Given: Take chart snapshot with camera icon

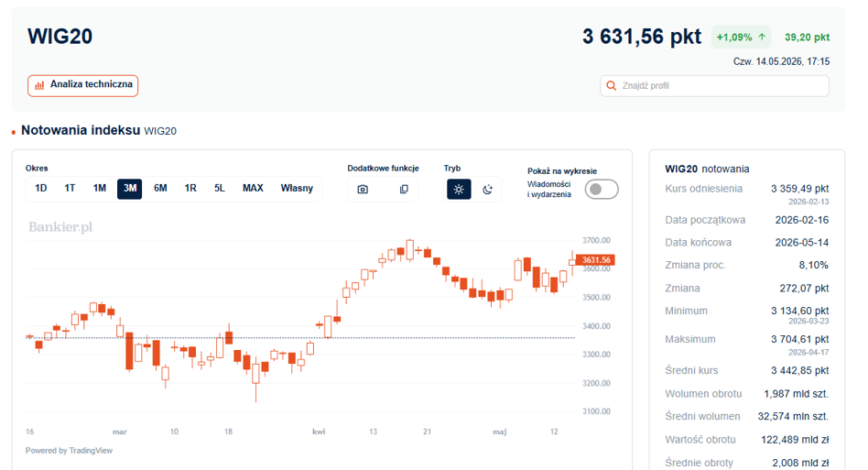Looking at the screenshot, I should tap(363, 190).
